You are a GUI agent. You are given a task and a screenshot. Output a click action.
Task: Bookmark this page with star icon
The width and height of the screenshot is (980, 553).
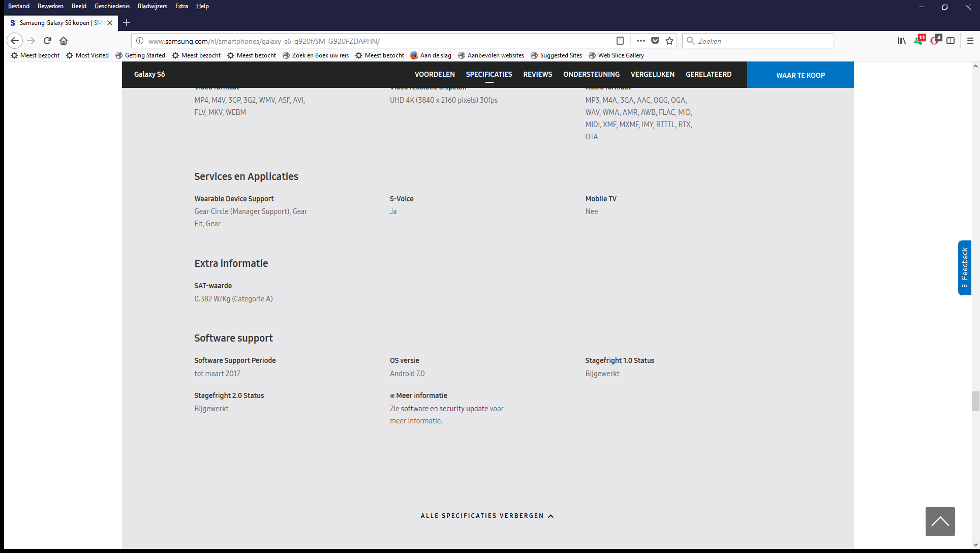point(669,41)
